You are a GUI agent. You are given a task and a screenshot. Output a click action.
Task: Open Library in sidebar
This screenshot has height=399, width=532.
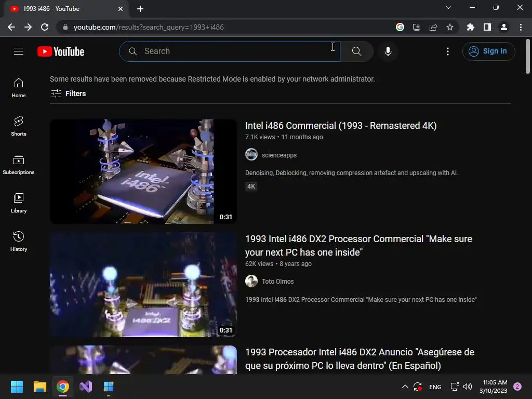[x=19, y=203]
